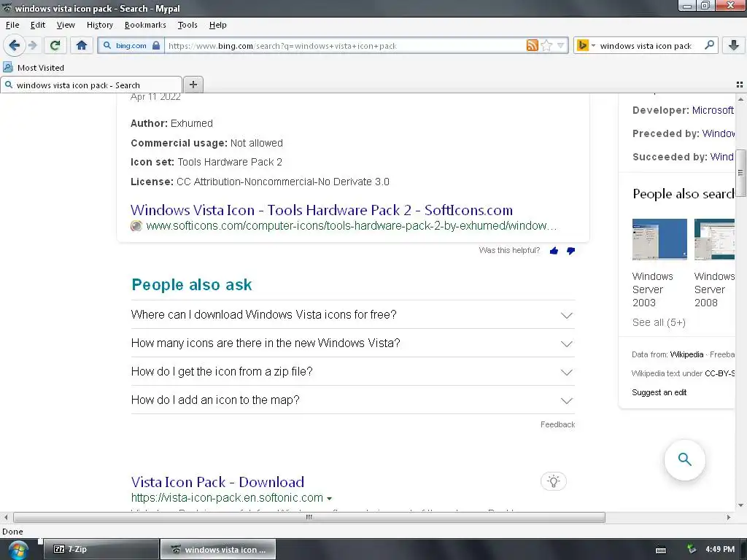Image resolution: width=747 pixels, height=560 pixels.
Task: Click the horizontal scrollbar thumb
Action: tap(309, 517)
